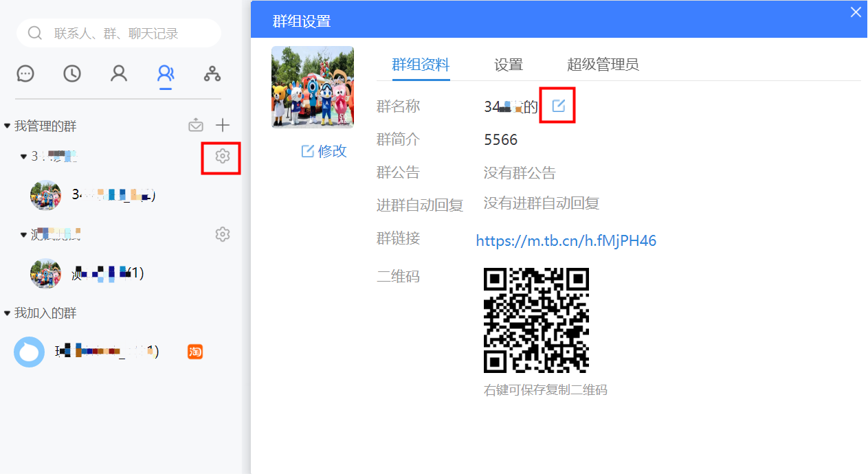Click the 没有群公告 text

[520, 172]
